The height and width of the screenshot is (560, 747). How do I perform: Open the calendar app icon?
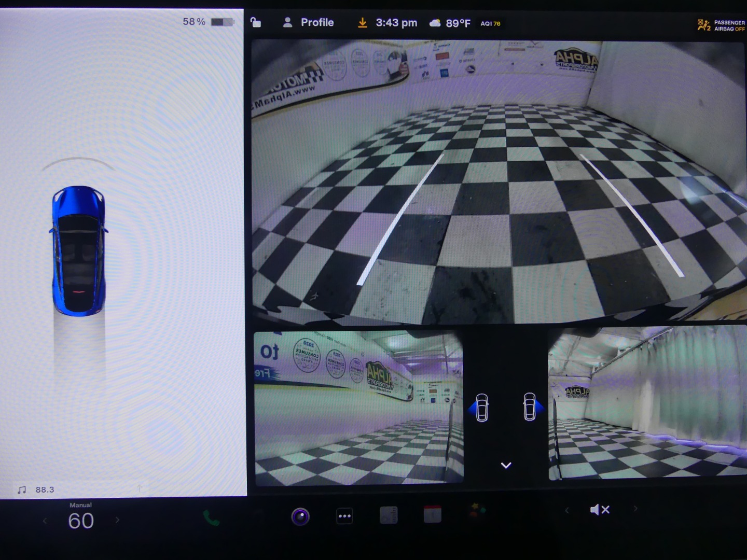pyautogui.click(x=432, y=514)
